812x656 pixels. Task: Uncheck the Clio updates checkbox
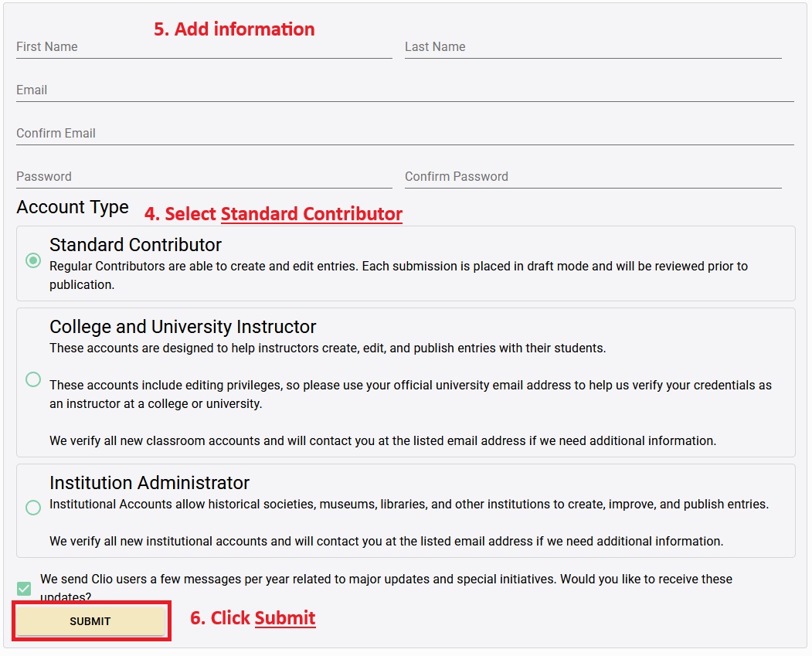coord(25,589)
